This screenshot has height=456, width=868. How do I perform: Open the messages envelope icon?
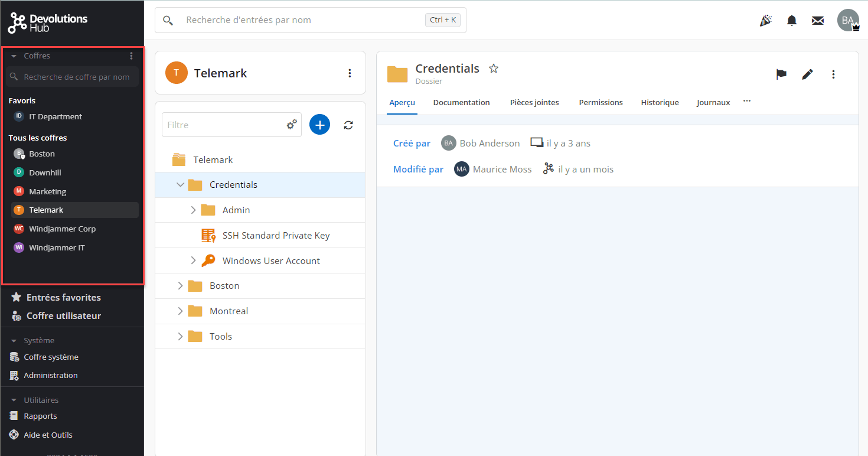tap(817, 21)
